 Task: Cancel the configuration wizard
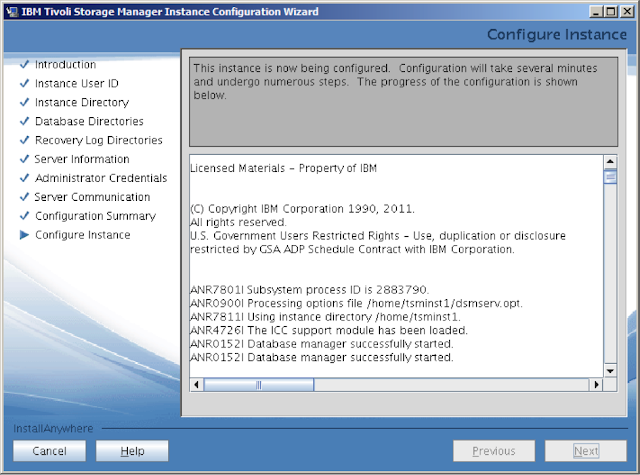pos(49,451)
